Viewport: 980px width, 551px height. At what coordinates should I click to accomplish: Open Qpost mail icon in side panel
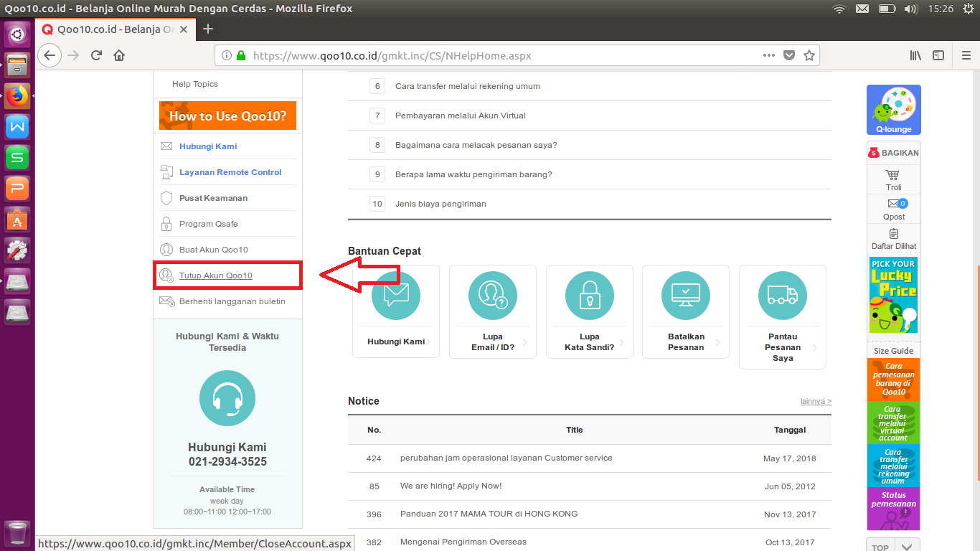tap(894, 204)
